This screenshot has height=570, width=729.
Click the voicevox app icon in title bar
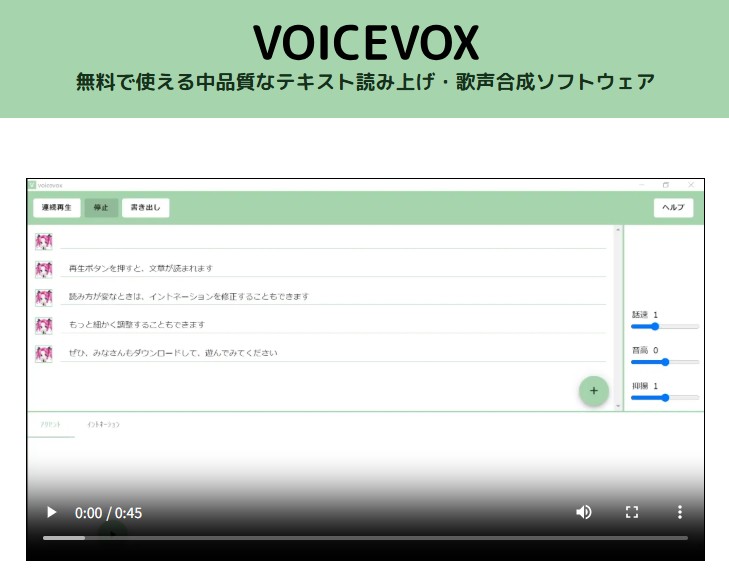[32, 185]
